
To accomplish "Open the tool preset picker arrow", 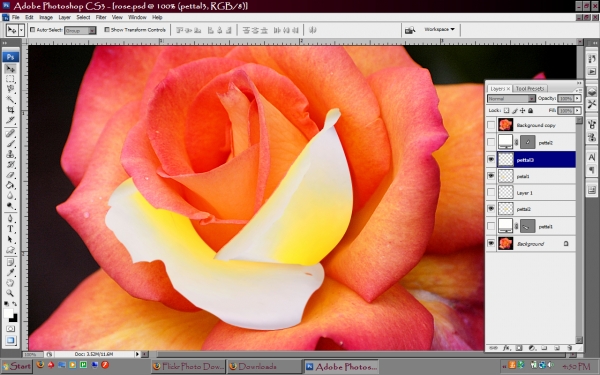I will pos(22,30).
